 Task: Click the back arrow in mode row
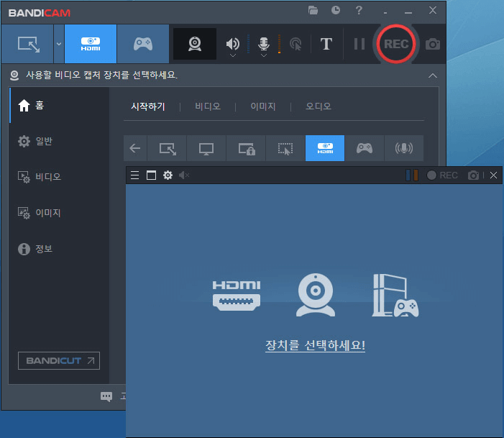coord(135,148)
